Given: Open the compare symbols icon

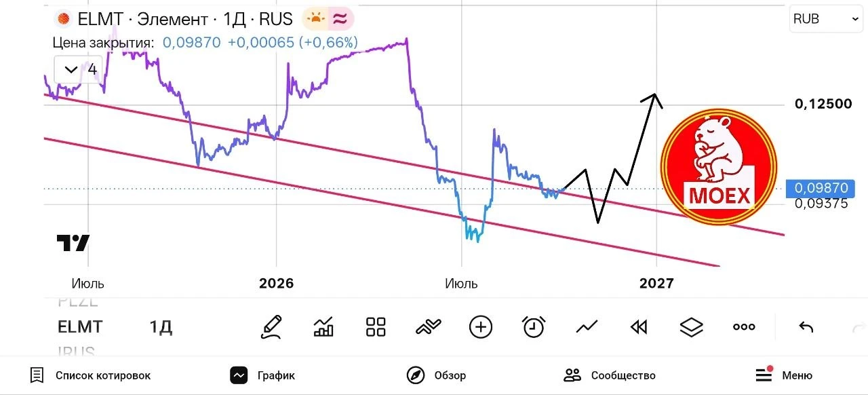Looking at the screenshot, I should 428,327.
